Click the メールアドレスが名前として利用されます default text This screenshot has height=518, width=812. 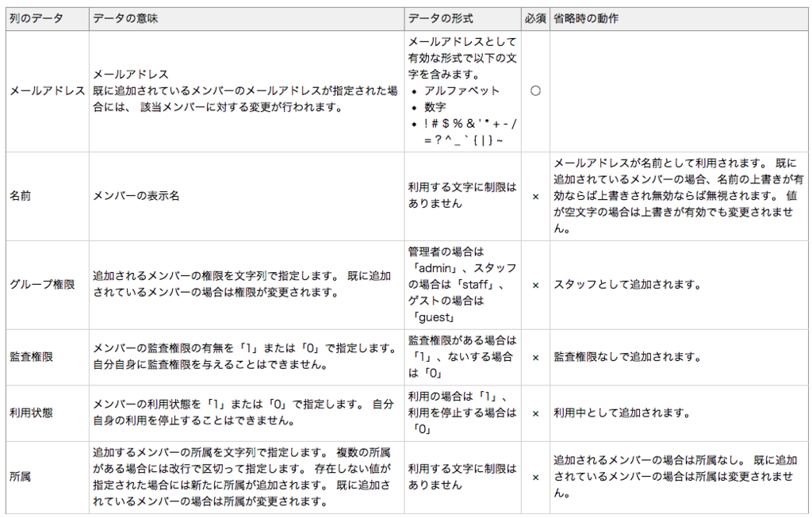click(679, 196)
